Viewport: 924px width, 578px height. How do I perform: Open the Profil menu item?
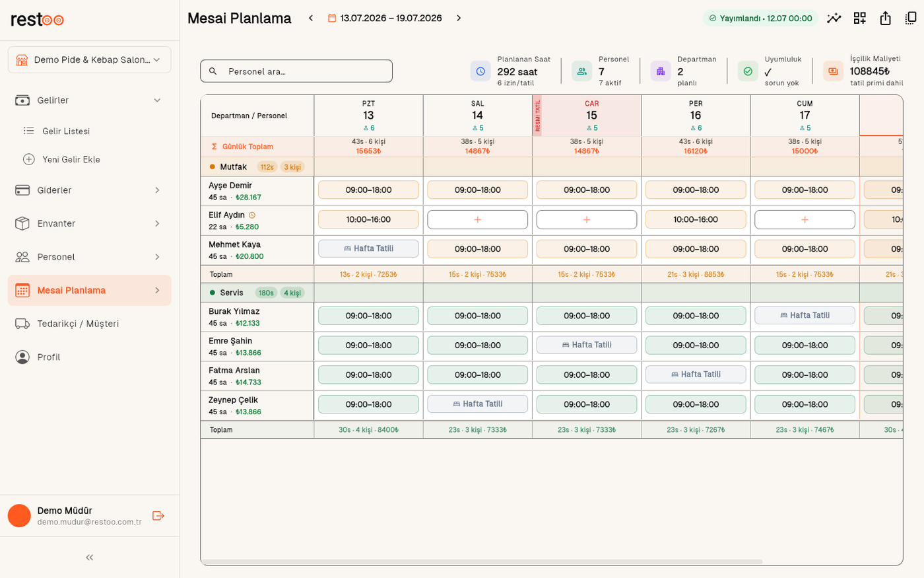point(90,357)
